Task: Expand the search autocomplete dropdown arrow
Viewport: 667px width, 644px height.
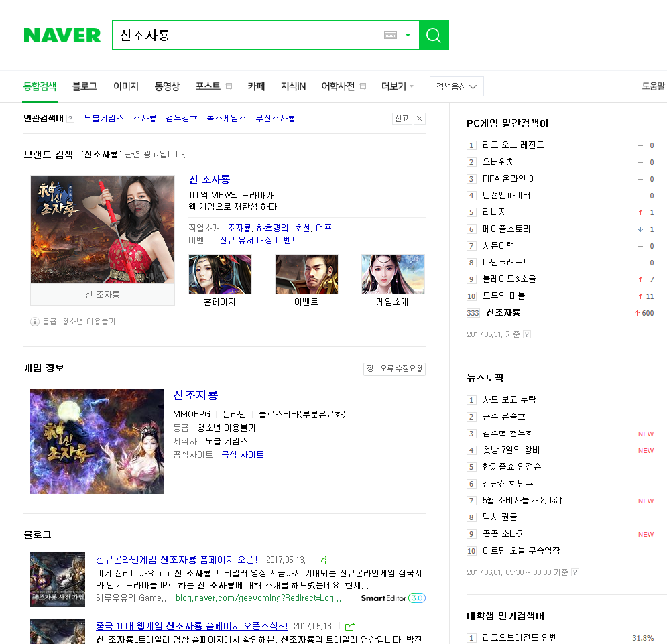Action: 408,36
